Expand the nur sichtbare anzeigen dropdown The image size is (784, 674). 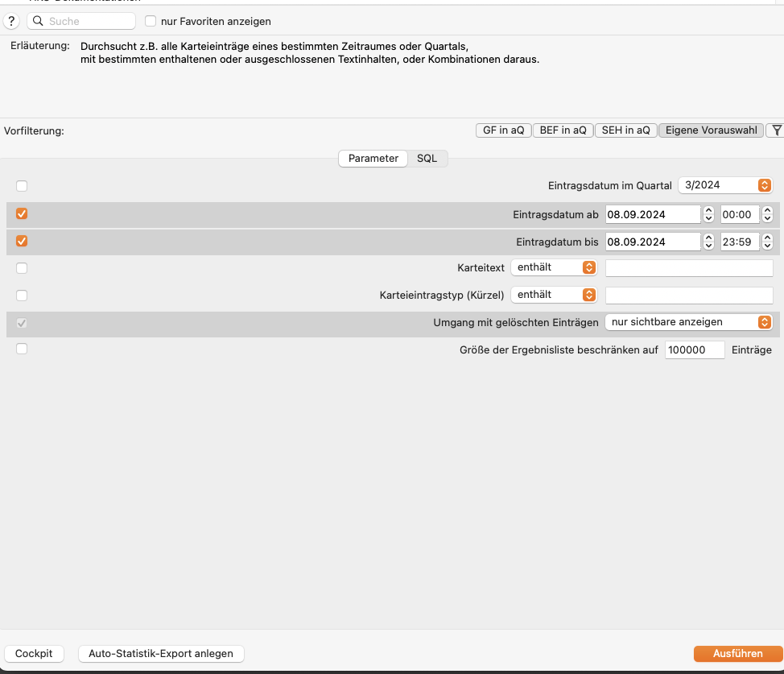point(688,322)
